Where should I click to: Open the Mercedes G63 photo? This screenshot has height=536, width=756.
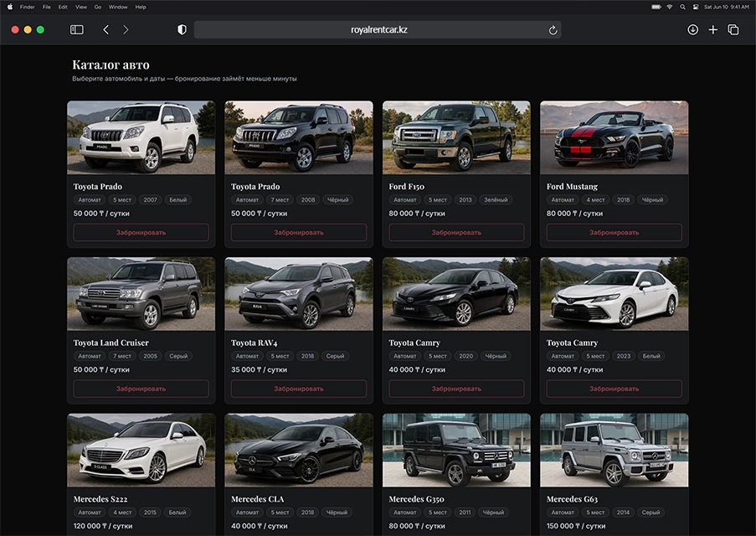tap(614, 450)
